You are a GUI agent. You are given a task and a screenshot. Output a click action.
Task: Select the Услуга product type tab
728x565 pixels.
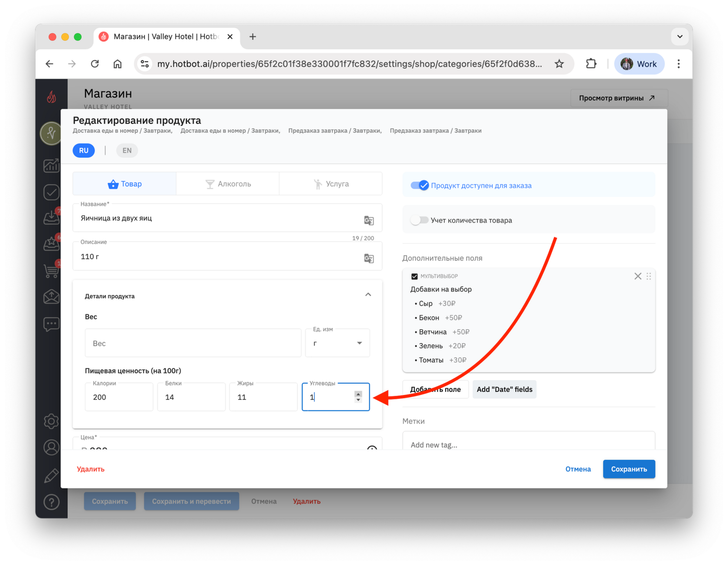point(331,184)
